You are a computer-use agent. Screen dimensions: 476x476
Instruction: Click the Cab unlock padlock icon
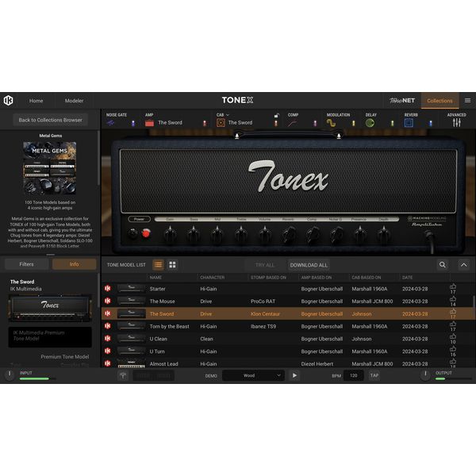click(276, 115)
